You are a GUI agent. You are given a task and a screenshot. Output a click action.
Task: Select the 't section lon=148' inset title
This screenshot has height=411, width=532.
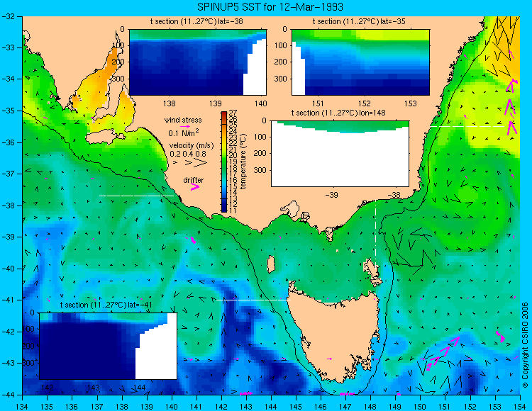(338, 113)
